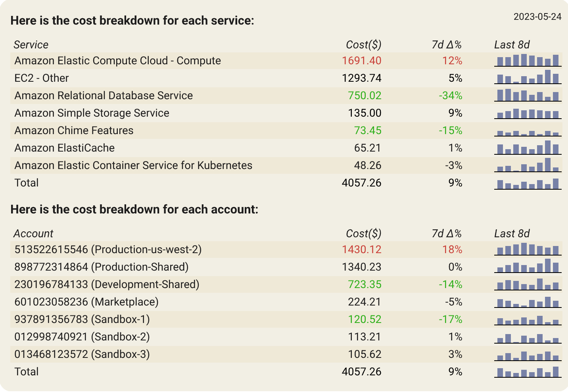Click the green 723.35 cost value
This screenshot has height=392, width=568.
point(365,284)
